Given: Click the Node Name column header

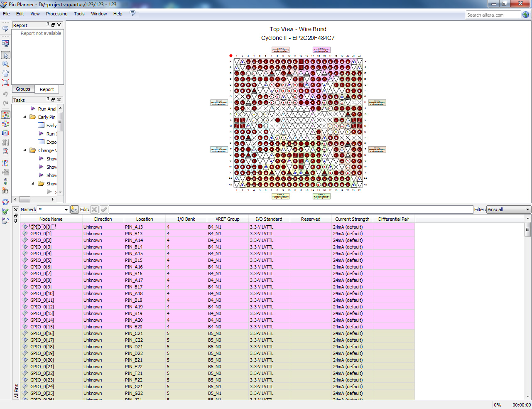Looking at the screenshot, I should coord(51,219).
